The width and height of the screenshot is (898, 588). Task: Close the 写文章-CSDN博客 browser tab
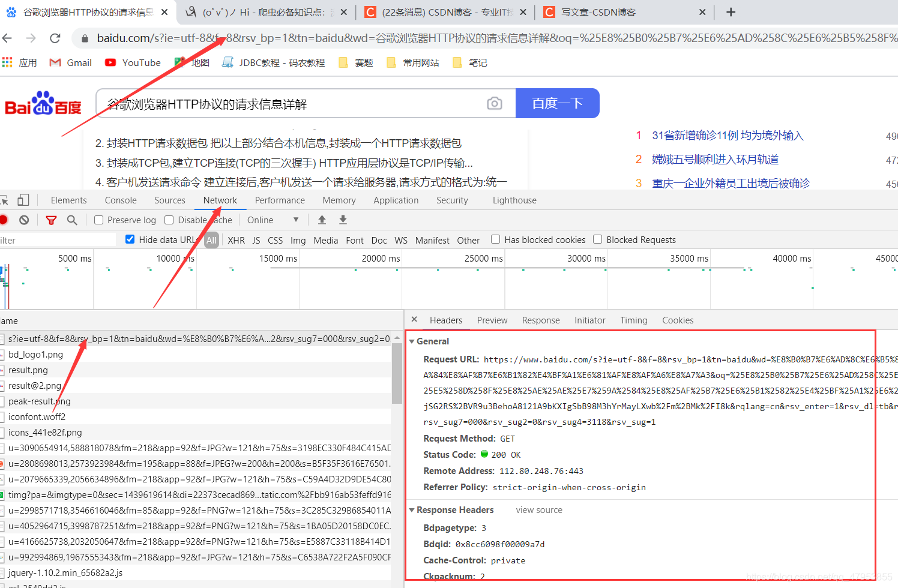coord(702,12)
